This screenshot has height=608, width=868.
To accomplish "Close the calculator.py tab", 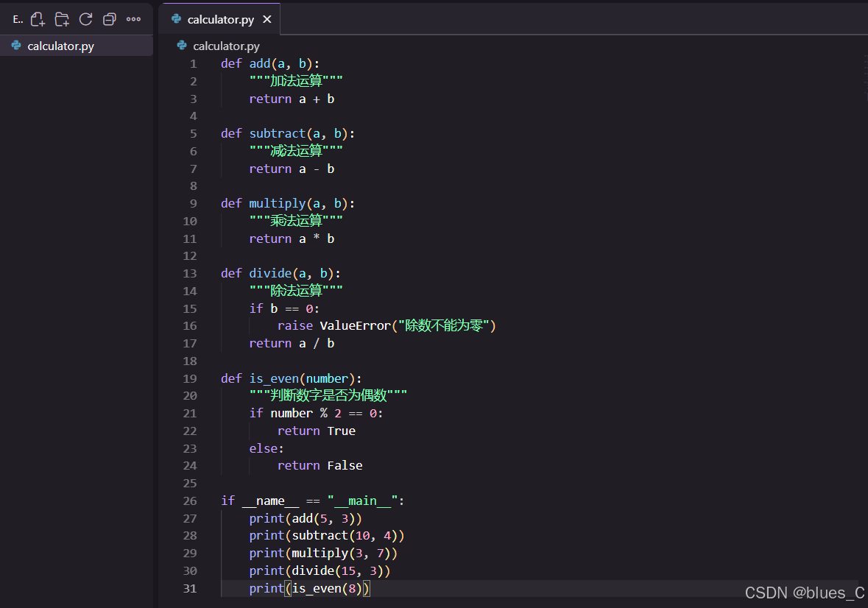I will coord(268,20).
